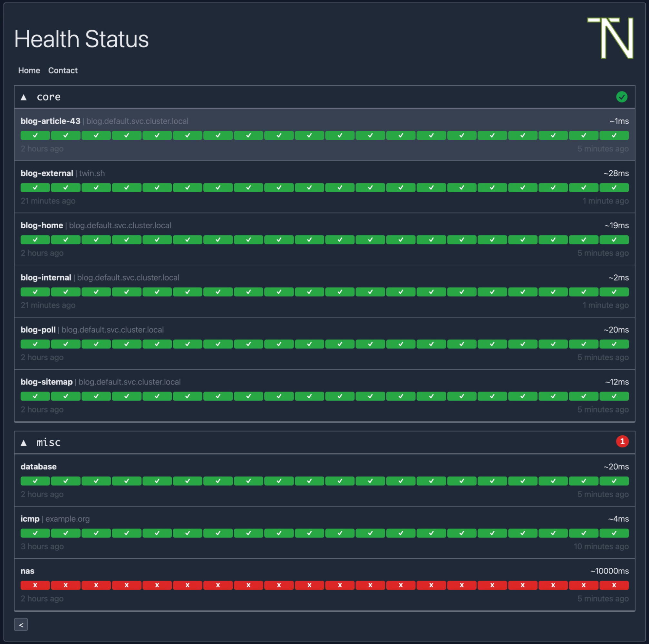Open the blog-home service name
The width and height of the screenshot is (649, 644).
click(42, 225)
